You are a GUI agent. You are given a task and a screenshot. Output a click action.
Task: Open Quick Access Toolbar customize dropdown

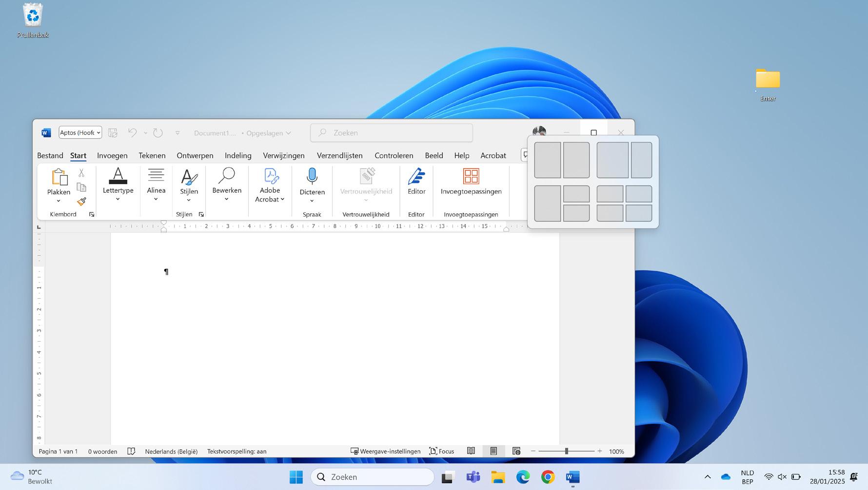[178, 133]
